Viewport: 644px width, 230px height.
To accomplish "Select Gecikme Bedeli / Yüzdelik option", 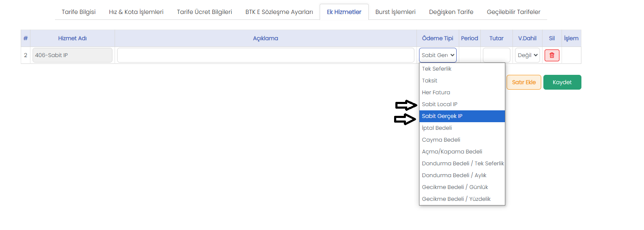I will coord(462,199).
